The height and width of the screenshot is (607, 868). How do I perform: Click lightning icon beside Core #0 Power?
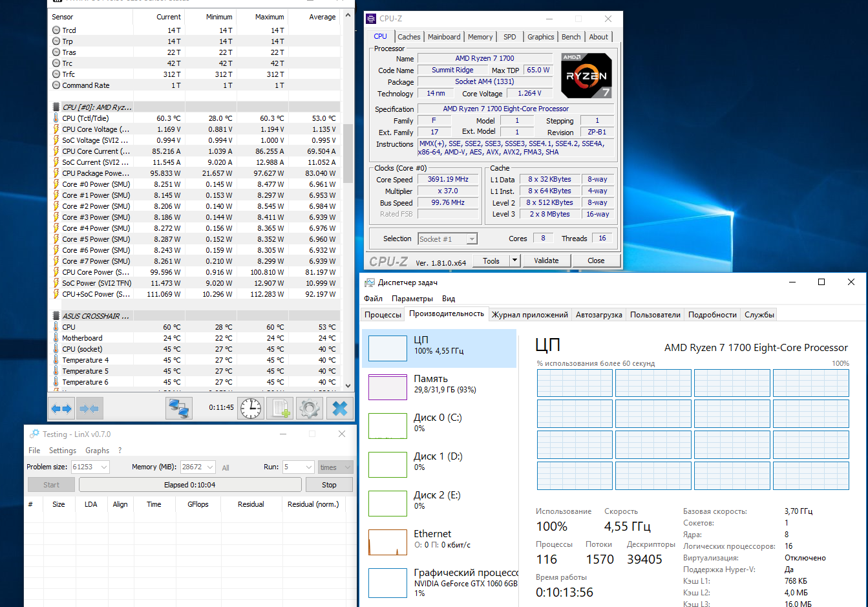click(x=56, y=184)
